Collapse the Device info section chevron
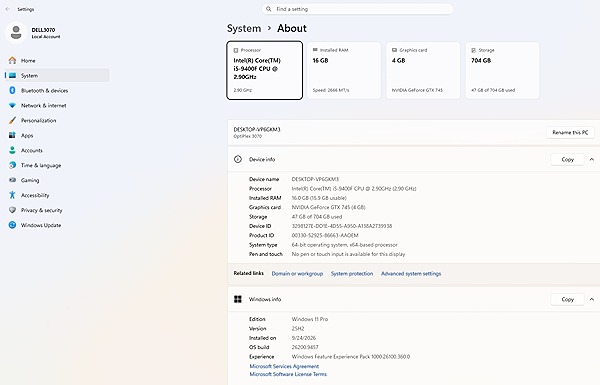600x385 pixels. [x=592, y=159]
